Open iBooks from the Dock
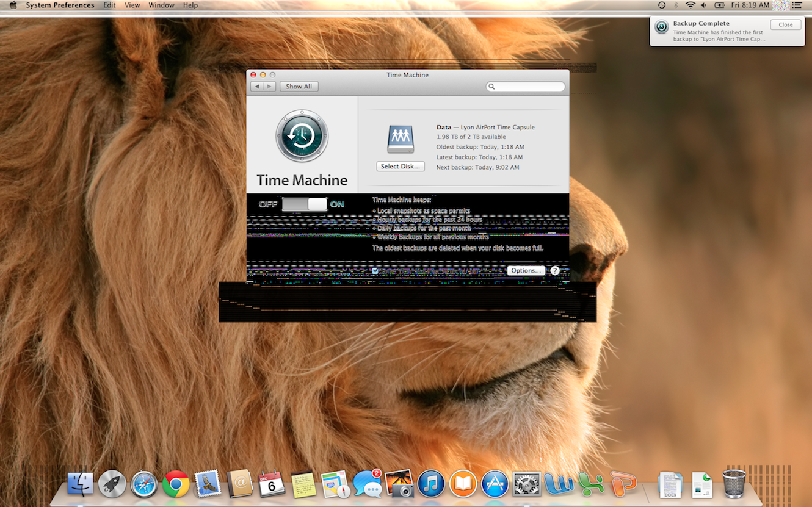The width and height of the screenshot is (812, 507). [463, 484]
